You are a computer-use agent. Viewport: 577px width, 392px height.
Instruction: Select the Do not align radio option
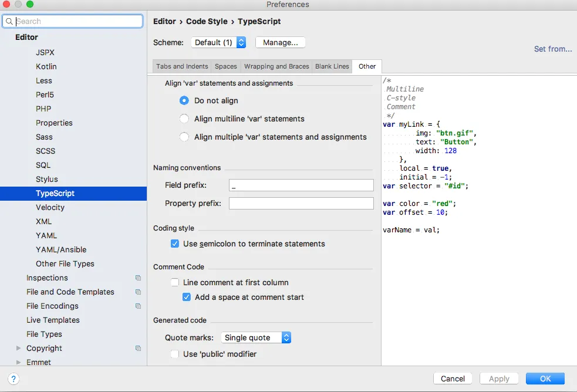coord(184,100)
